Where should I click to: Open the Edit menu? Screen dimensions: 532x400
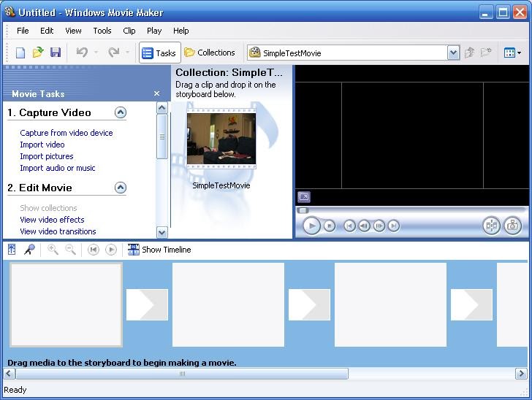(x=47, y=31)
